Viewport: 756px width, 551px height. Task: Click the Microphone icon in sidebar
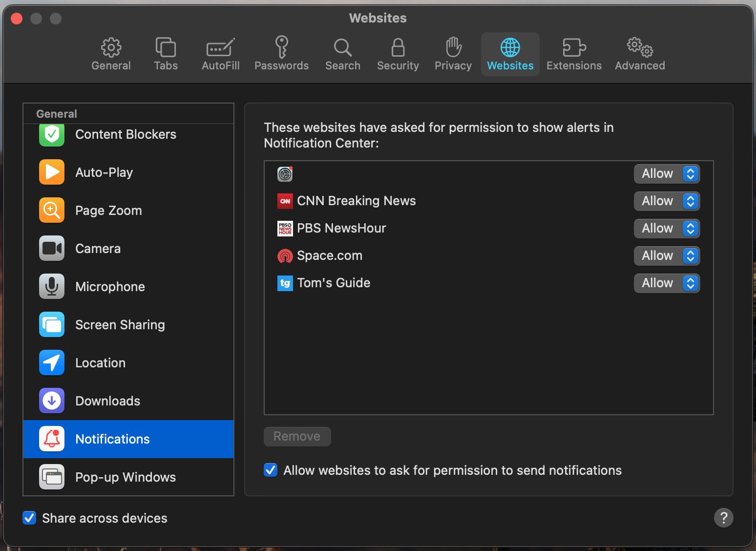click(x=51, y=287)
